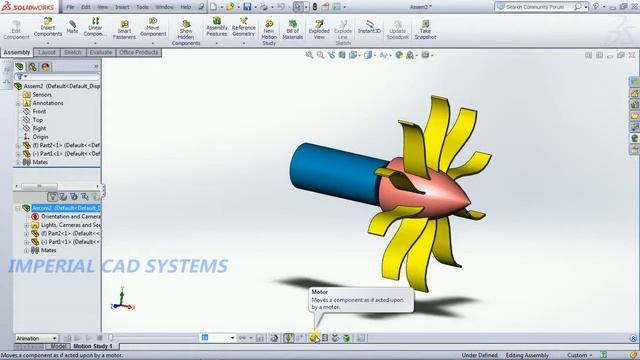The image size is (640, 360).
Task: Open the view orientation dropdown arrow
Action: [x=360, y=55]
